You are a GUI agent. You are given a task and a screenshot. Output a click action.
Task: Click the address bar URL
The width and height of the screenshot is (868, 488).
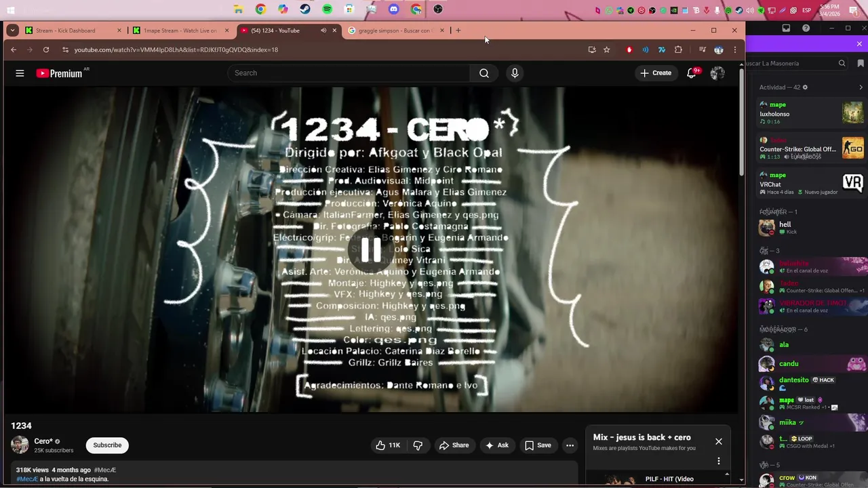tap(176, 49)
